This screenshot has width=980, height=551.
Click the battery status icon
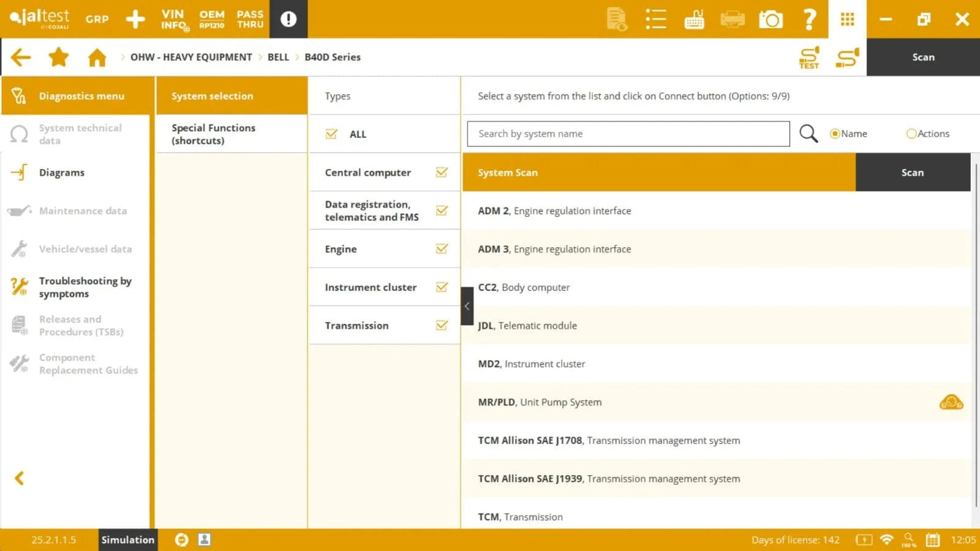pyautogui.click(x=864, y=539)
